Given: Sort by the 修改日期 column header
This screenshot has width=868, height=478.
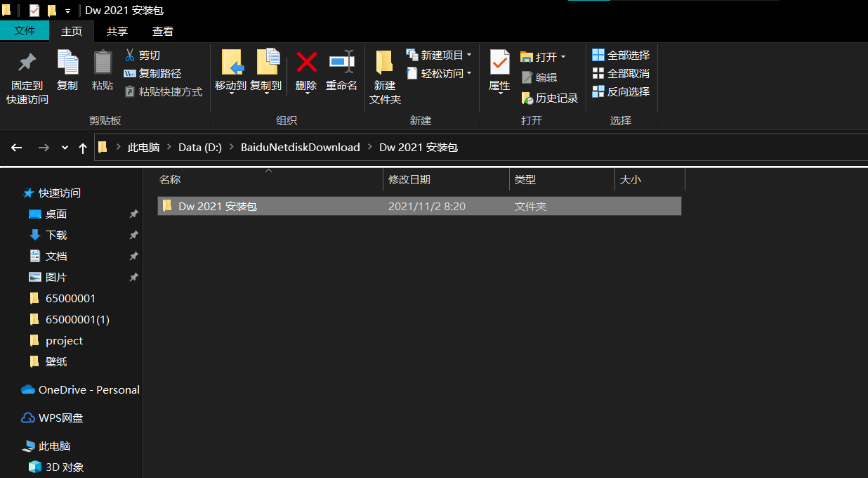Looking at the screenshot, I should (446, 180).
